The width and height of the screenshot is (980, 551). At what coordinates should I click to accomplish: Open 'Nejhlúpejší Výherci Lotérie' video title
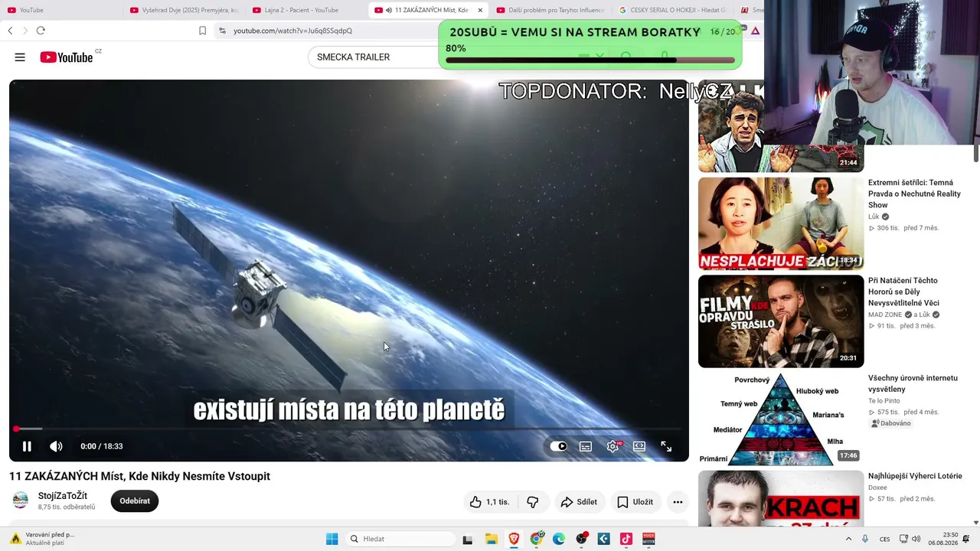(x=915, y=476)
